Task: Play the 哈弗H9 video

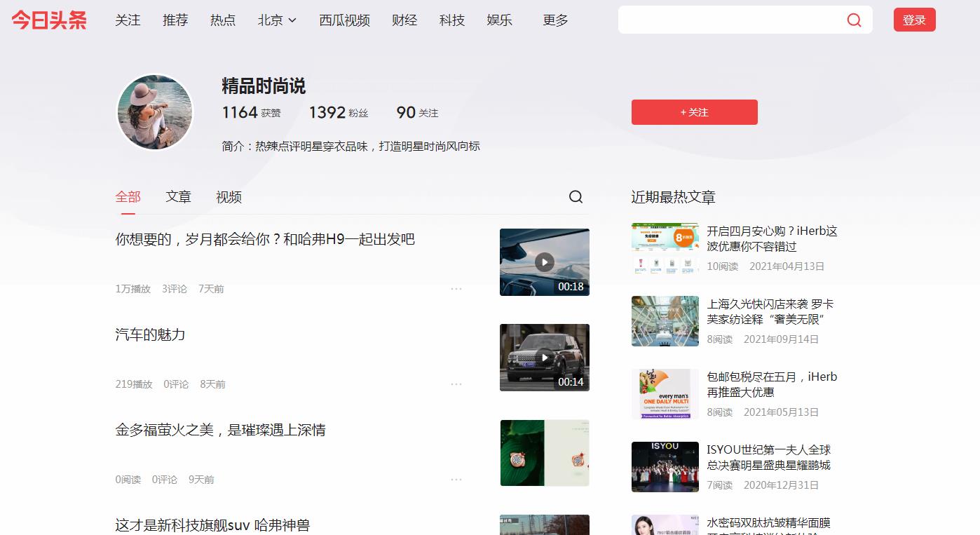Action: 544,262
